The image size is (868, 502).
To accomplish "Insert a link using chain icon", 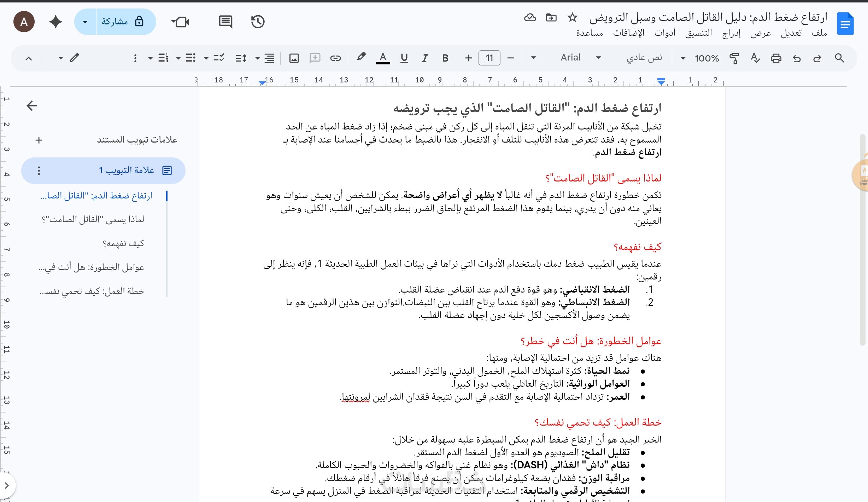I will pos(335,58).
